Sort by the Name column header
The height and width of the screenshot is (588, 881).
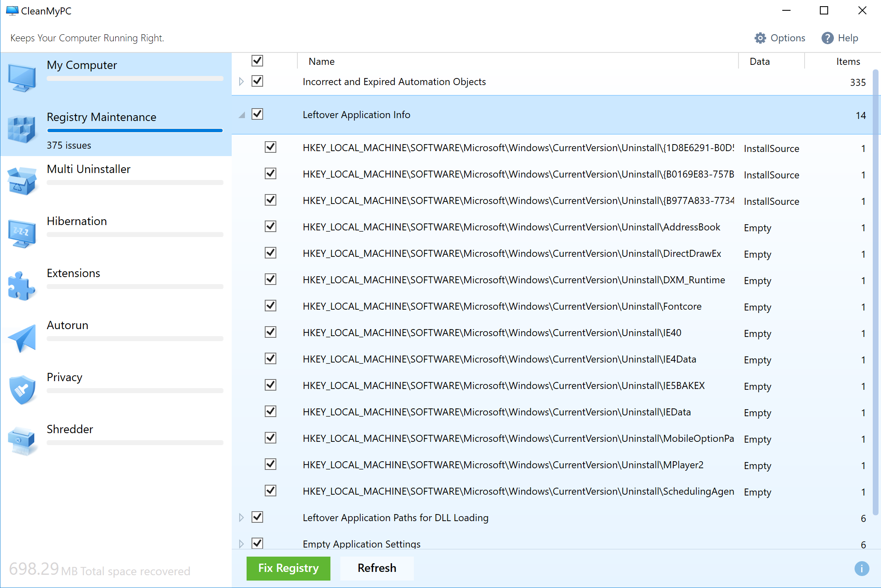coord(518,62)
